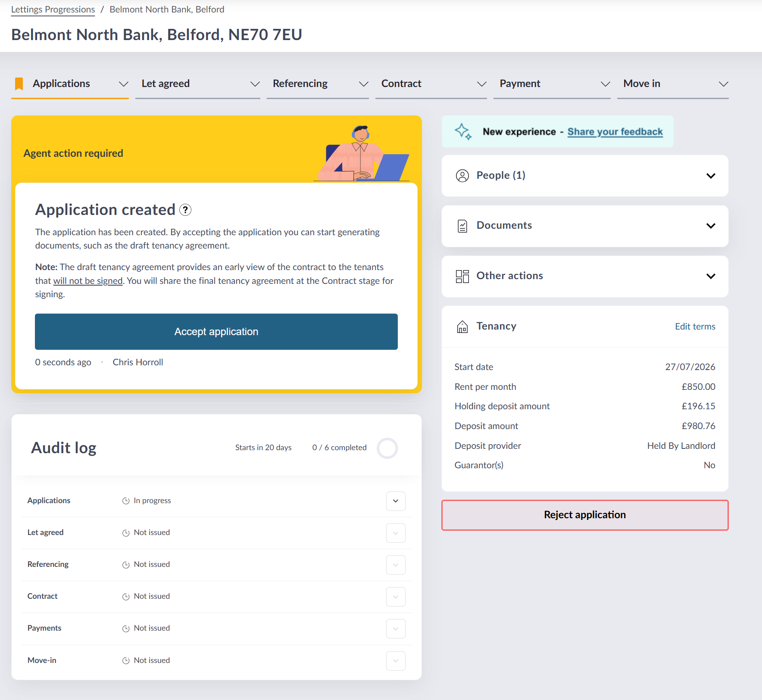Expand the Move-in audit log row
Viewport: 762px width, 700px height.
tap(396, 661)
